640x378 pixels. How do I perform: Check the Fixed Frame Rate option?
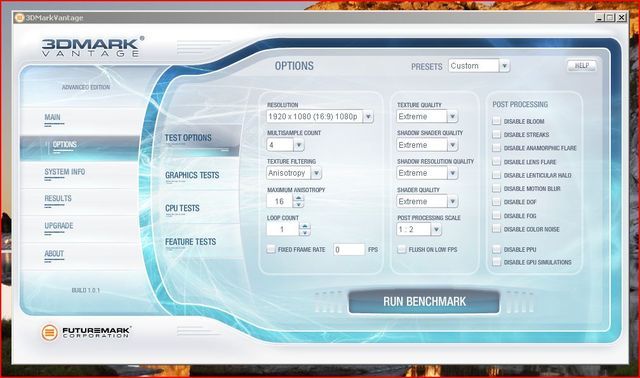[271, 249]
